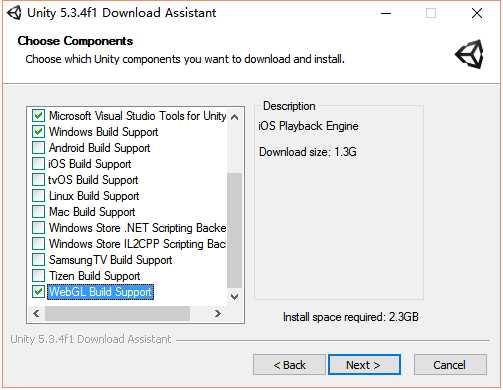Viewport: 503px width, 390px height.
Task: Select Windows Store .NET Scripting Backend item
Action: [x=137, y=228]
